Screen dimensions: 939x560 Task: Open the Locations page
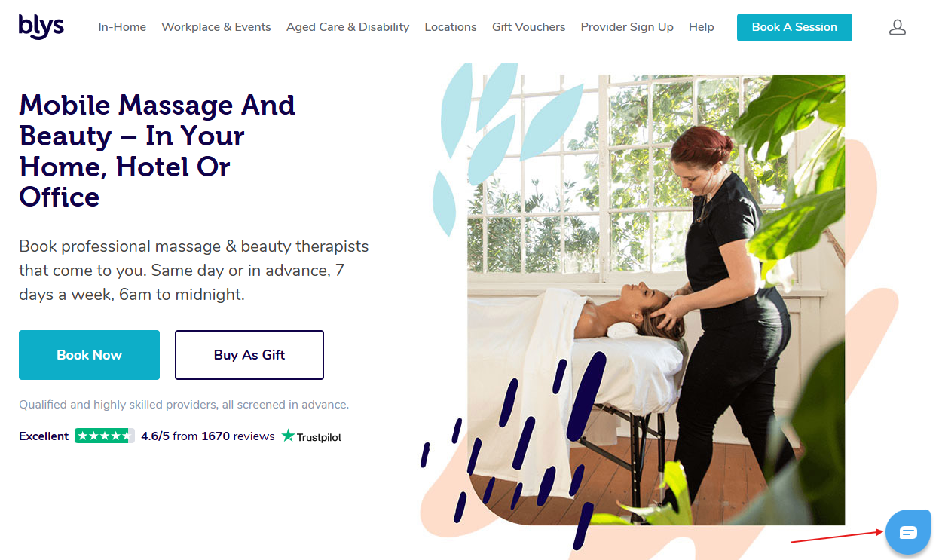[x=451, y=27]
